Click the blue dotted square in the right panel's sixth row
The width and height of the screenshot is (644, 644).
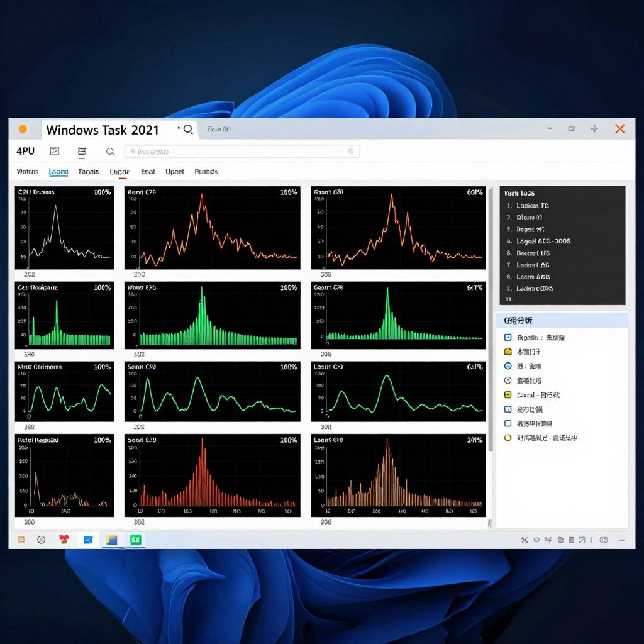[508, 409]
